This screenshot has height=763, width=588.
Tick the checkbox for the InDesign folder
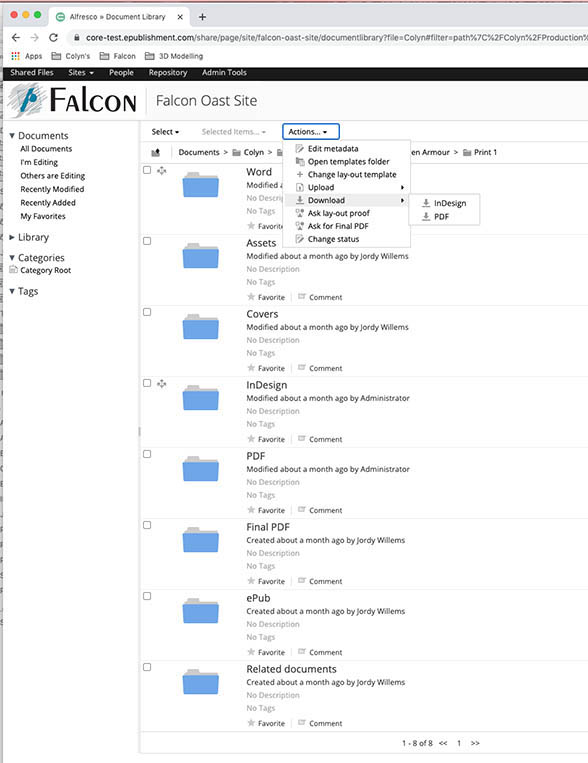click(x=147, y=383)
